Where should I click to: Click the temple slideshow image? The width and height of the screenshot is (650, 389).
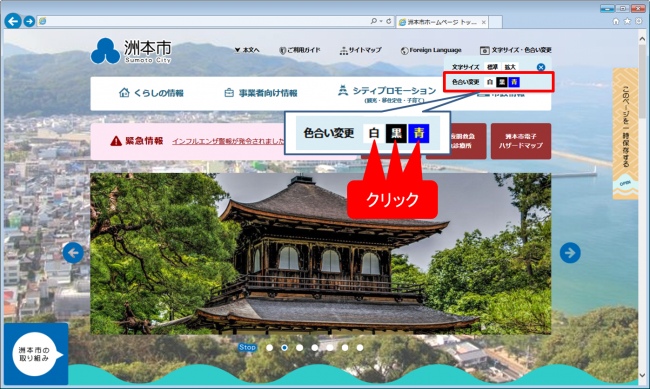[x=320, y=253]
